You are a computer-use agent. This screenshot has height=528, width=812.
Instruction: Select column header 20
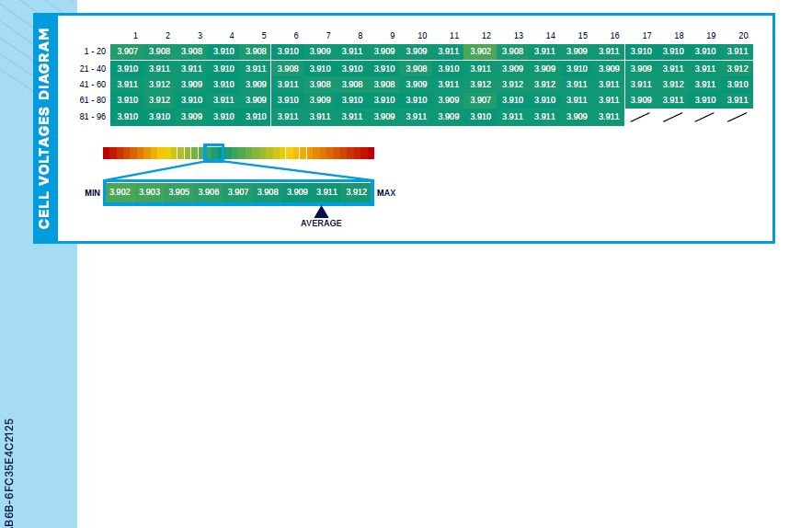743,36
